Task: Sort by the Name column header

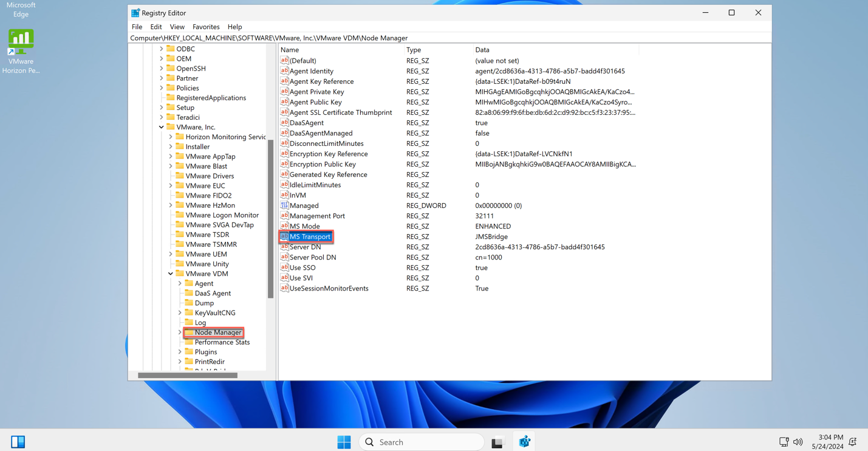Action: click(341, 50)
